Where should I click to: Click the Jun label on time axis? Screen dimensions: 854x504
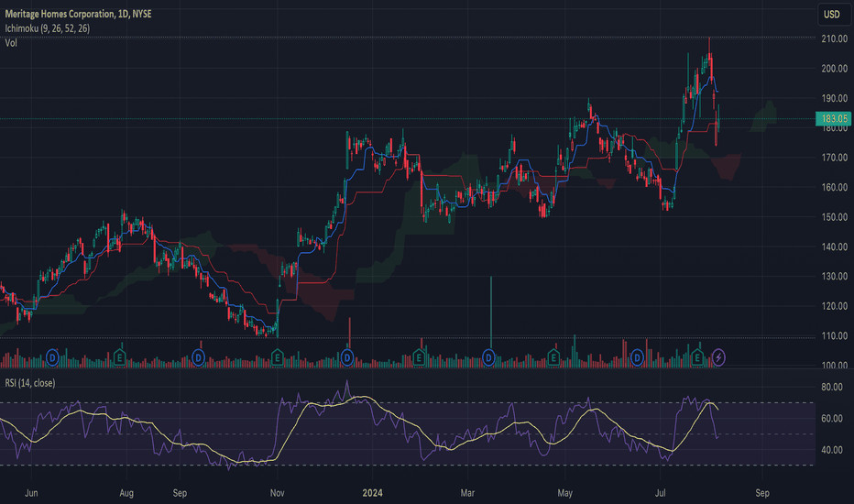tap(31, 493)
